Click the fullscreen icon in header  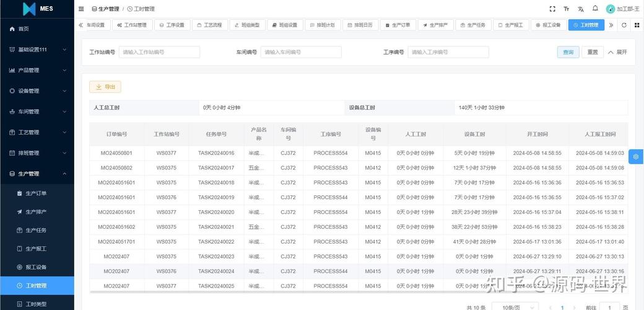coord(552,9)
